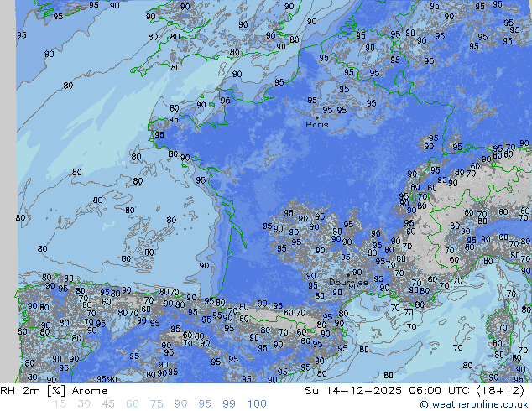The height and width of the screenshot is (411, 532).
Task: Click the Dourdies city label
Action: (348, 282)
